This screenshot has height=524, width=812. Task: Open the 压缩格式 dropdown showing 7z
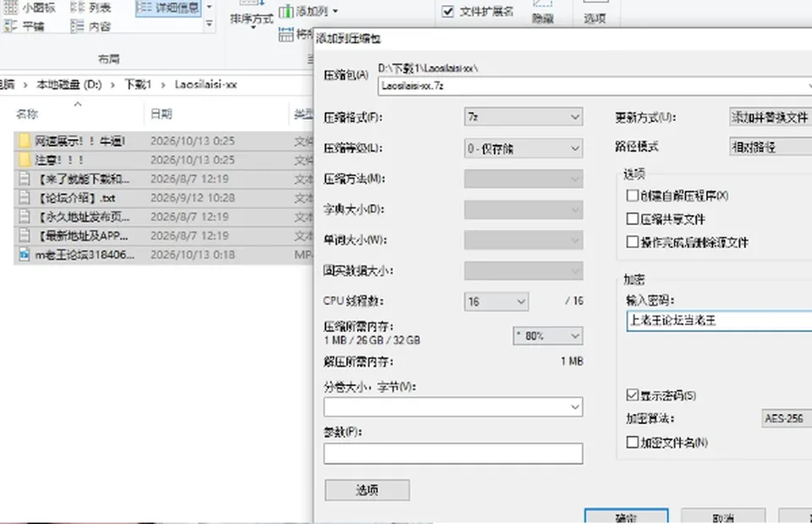point(523,117)
